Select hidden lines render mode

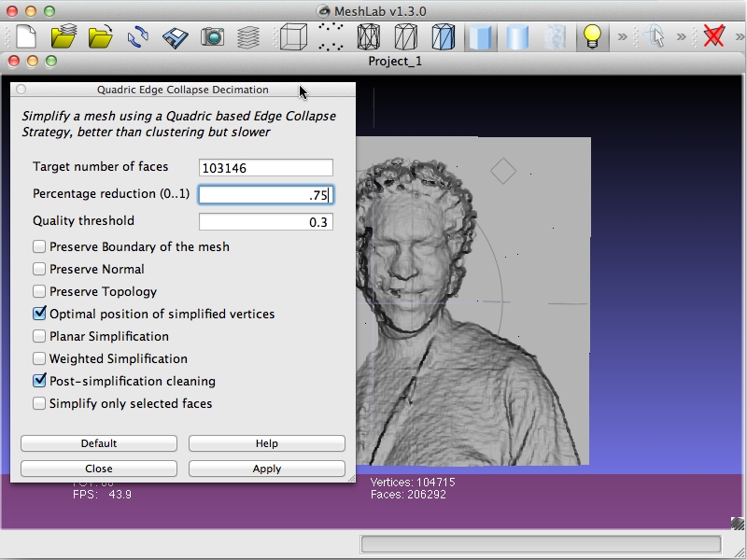coord(406,36)
